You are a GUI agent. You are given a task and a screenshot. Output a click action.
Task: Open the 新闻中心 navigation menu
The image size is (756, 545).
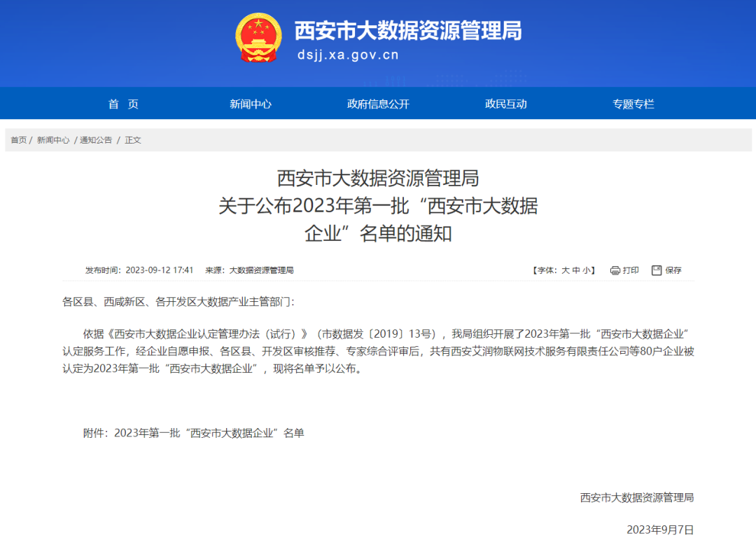[251, 104]
